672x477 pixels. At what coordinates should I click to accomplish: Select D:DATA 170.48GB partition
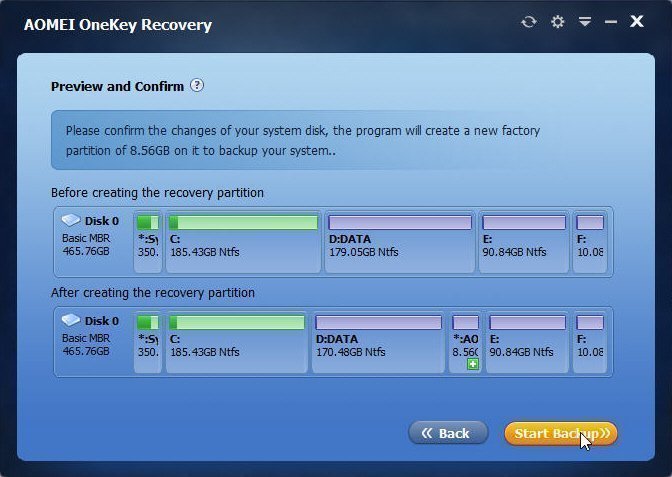pyautogui.click(x=378, y=342)
